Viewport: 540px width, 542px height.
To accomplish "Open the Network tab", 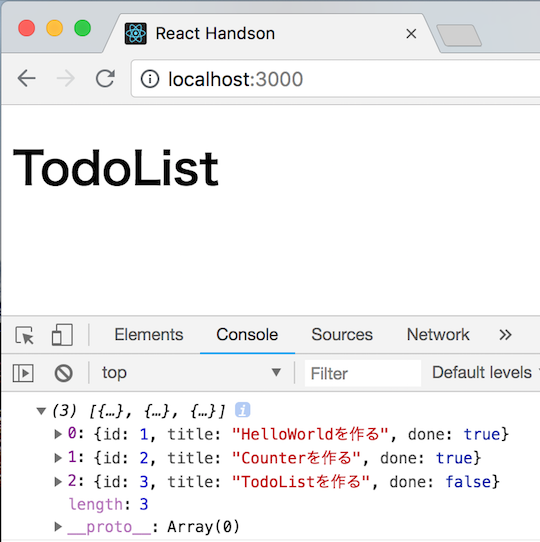I will [438, 335].
